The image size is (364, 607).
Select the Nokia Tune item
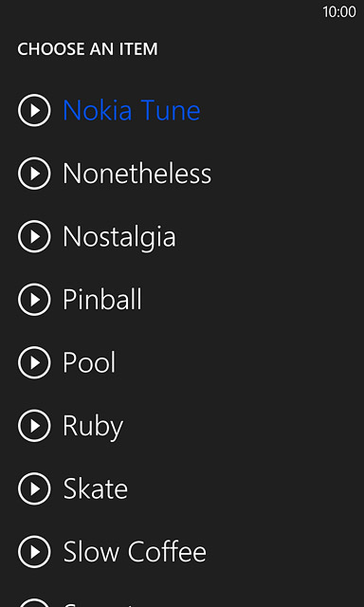pyautogui.click(x=132, y=110)
